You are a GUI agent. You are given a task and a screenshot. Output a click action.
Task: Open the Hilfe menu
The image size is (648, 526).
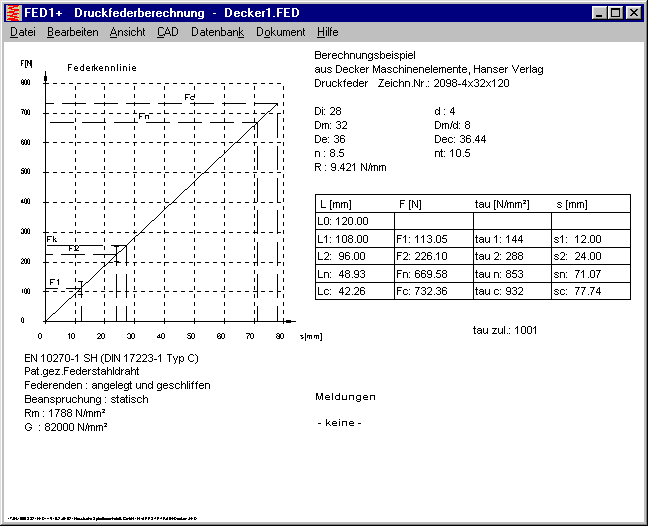tap(327, 32)
